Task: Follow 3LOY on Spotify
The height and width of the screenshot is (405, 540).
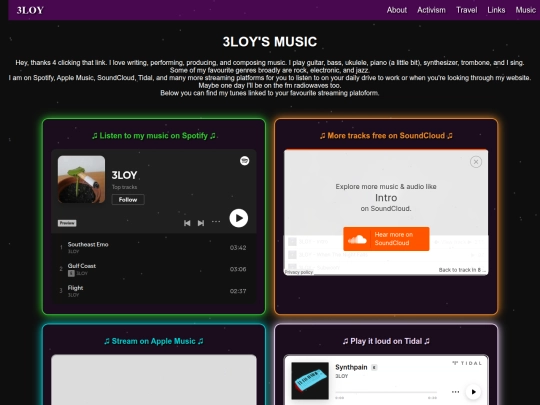Action: click(128, 200)
